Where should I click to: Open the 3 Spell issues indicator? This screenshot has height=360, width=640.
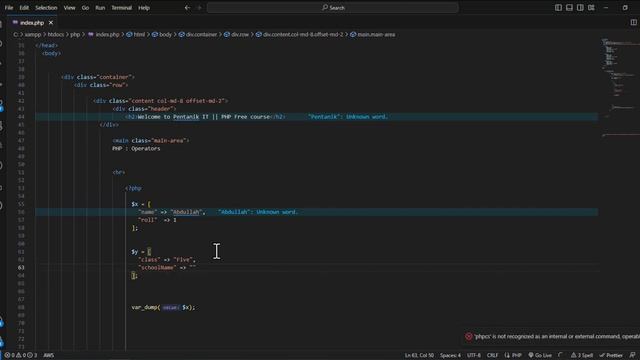[x=582, y=355]
